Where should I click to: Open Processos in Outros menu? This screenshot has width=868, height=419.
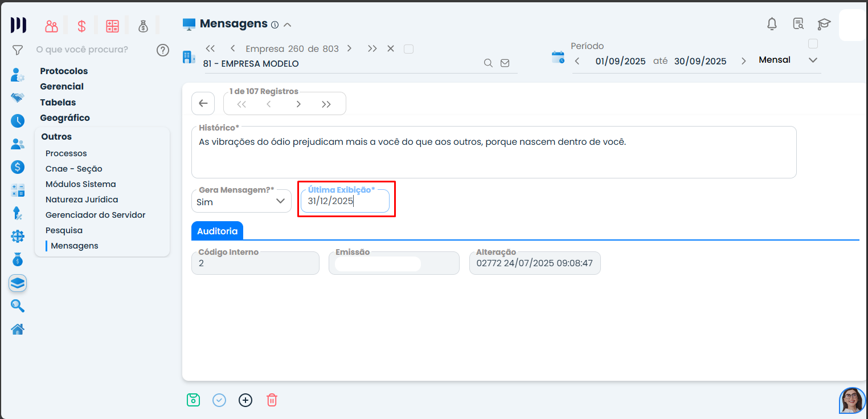pos(66,153)
